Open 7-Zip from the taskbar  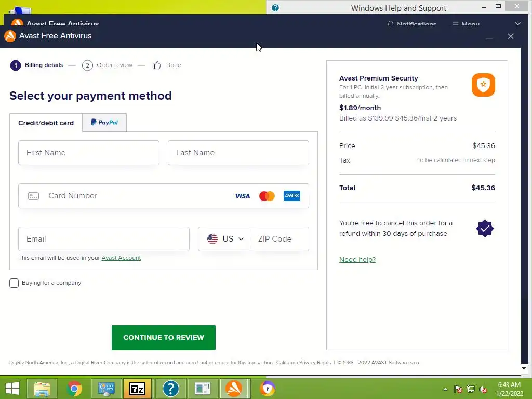(x=137, y=389)
